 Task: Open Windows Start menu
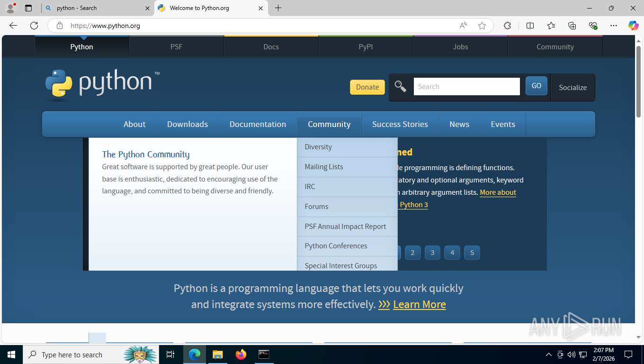[11, 355]
